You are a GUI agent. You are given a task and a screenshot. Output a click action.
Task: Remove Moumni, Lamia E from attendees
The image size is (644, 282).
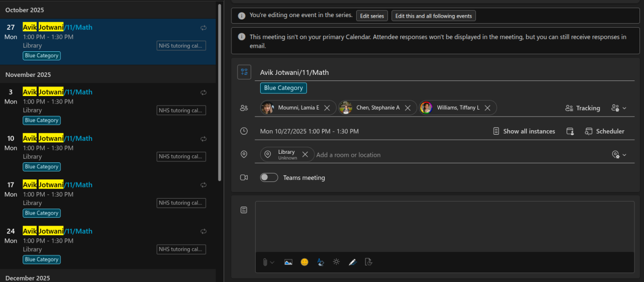(x=327, y=108)
